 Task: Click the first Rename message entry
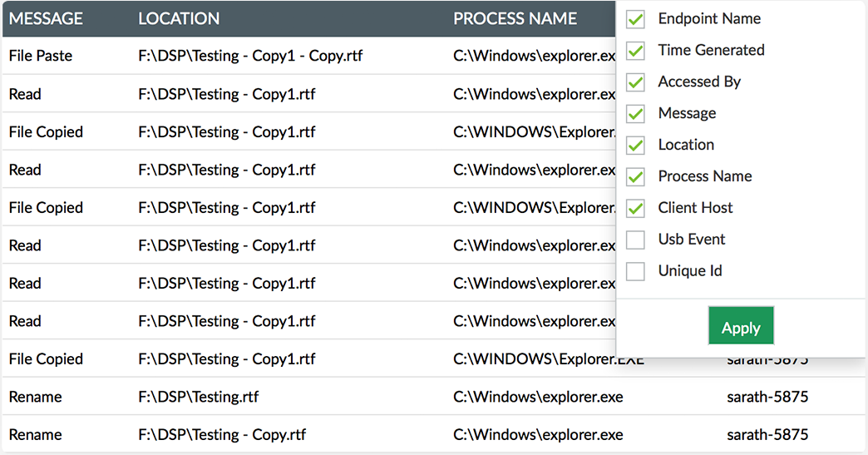click(x=36, y=397)
